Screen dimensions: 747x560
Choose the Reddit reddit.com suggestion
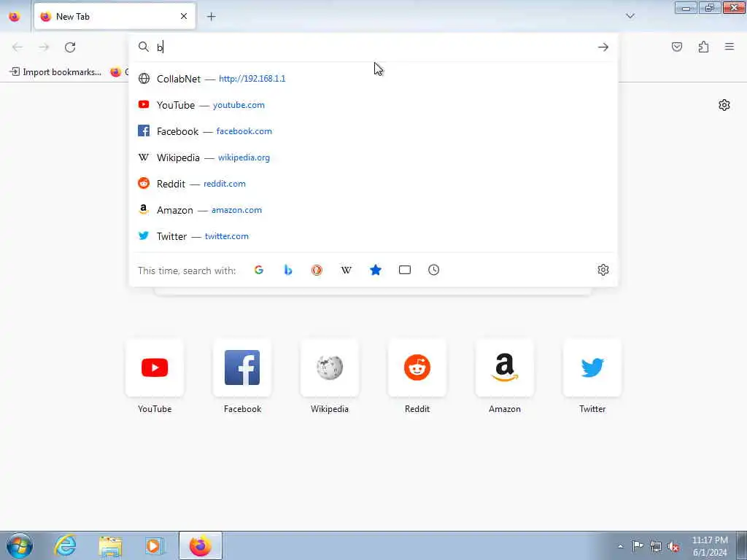[373, 184]
